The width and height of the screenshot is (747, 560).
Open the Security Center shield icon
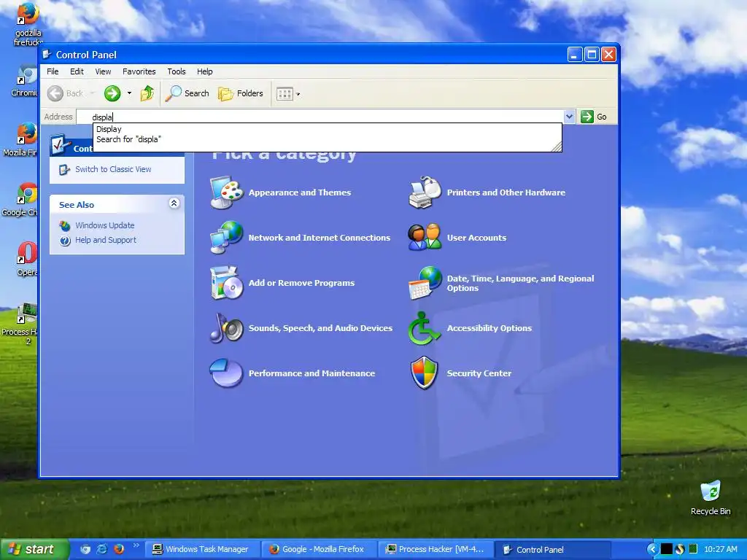coord(424,373)
